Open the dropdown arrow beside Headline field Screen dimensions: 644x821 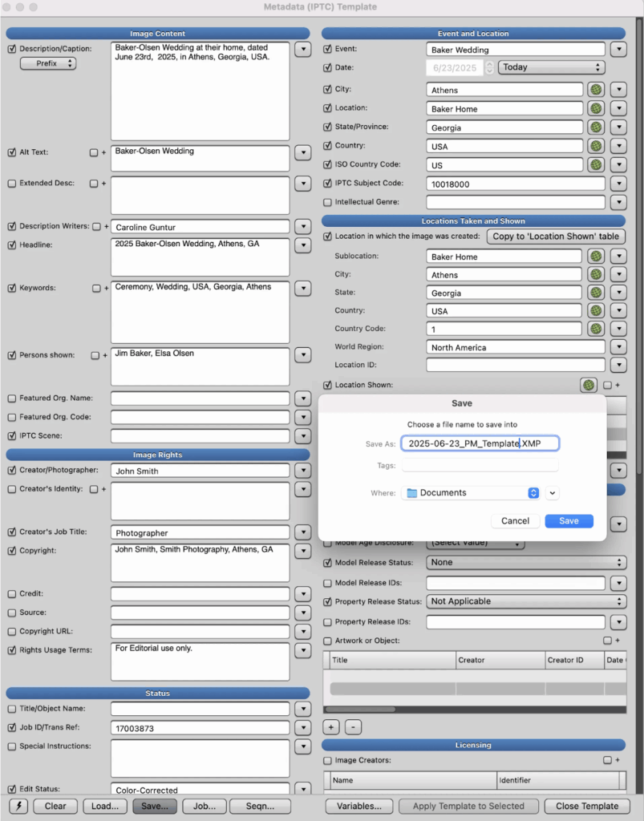tap(303, 245)
